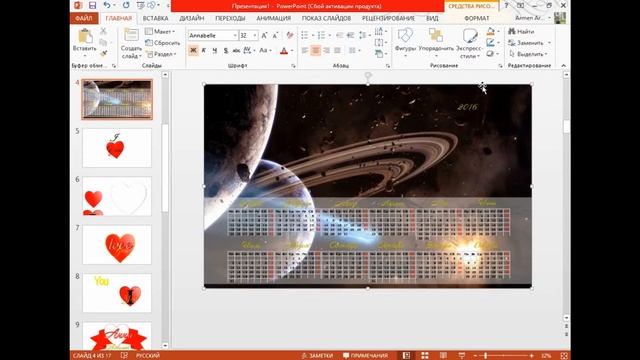Switch to slide sorter view in status bar
Image resolution: width=640 pixels, height=360 pixels.
click(424, 356)
